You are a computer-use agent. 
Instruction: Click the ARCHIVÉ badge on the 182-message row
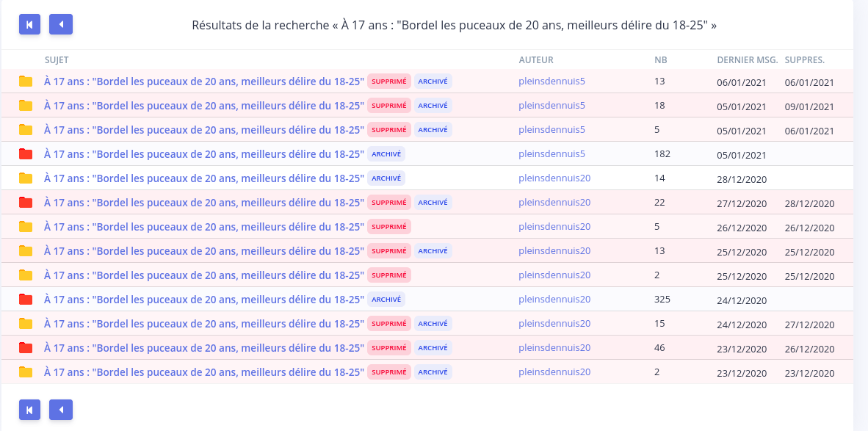pyautogui.click(x=386, y=153)
